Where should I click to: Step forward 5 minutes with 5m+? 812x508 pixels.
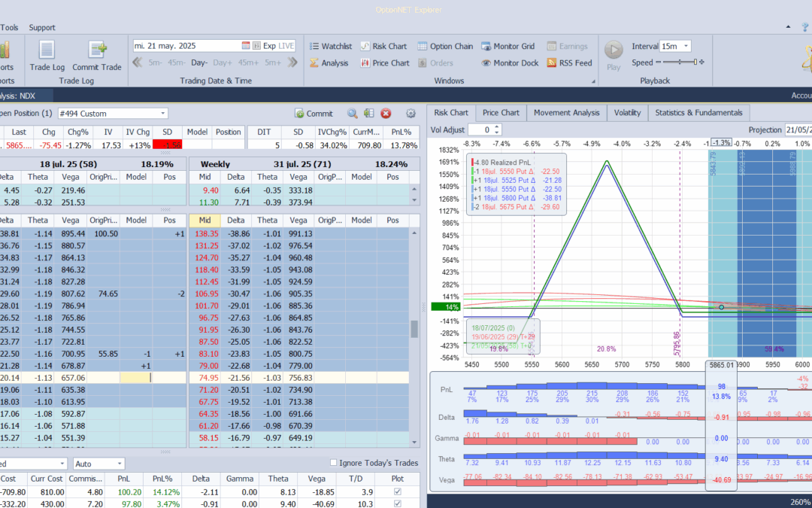tap(272, 62)
